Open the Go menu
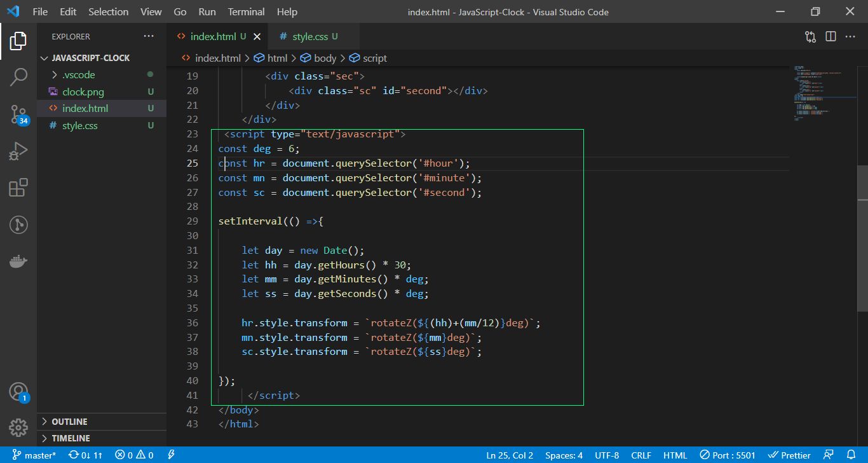The width and height of the screenshot is (868, 463). pyautogui.click(x=180, y=11)
